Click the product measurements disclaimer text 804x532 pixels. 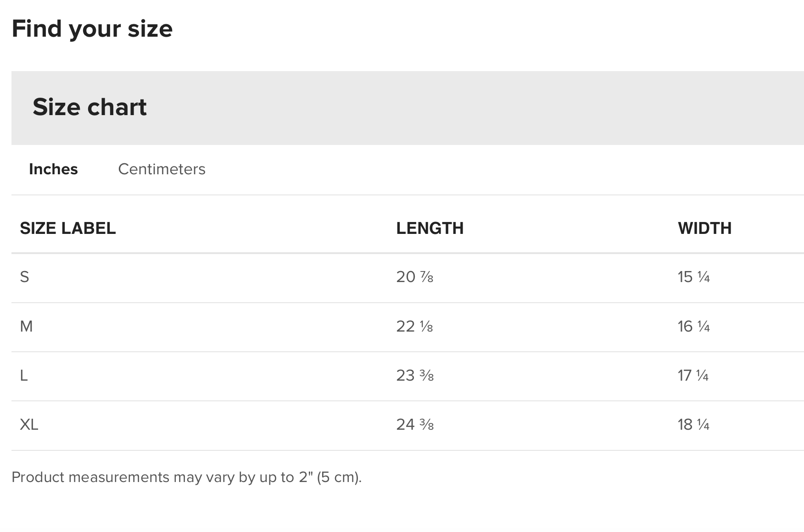coord(187,477)
